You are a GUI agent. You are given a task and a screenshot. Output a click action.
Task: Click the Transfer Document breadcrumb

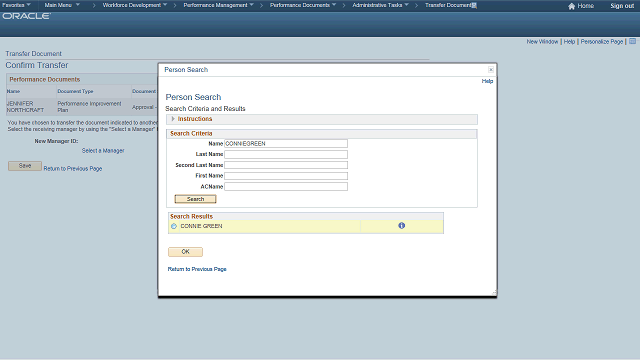(x=448, y=5)
